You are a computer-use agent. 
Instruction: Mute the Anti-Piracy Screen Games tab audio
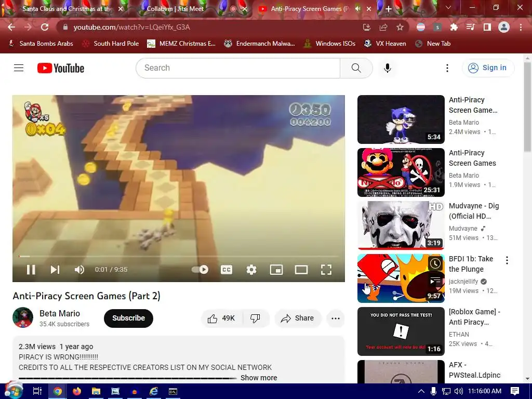click(357, 9)
